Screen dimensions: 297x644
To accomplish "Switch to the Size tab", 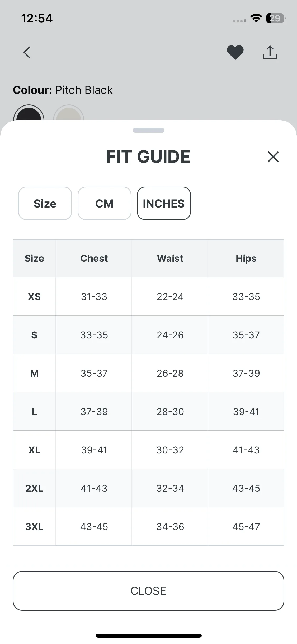I will (x=45, y=203).
